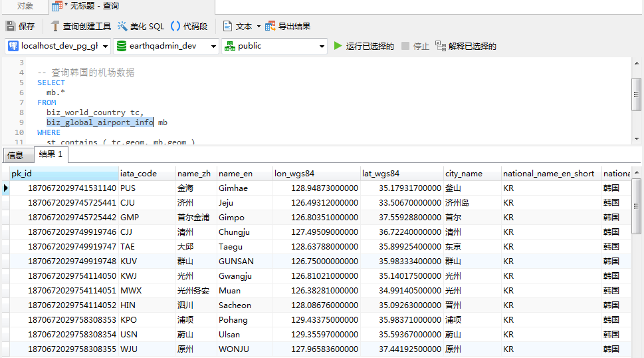Viewport: 644px width, 358px height.
Task: Click the lat_wgs84 column header
Action: click(402, 174)
